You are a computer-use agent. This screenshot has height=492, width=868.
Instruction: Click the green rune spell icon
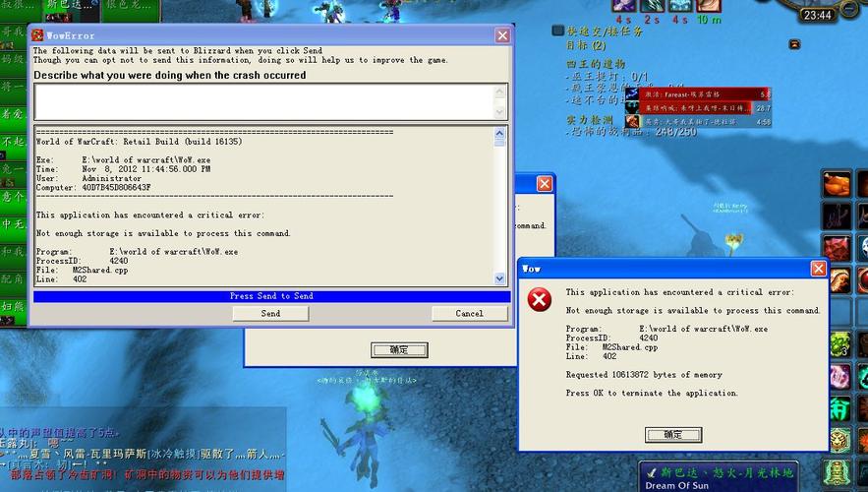(x=839, y=409)
